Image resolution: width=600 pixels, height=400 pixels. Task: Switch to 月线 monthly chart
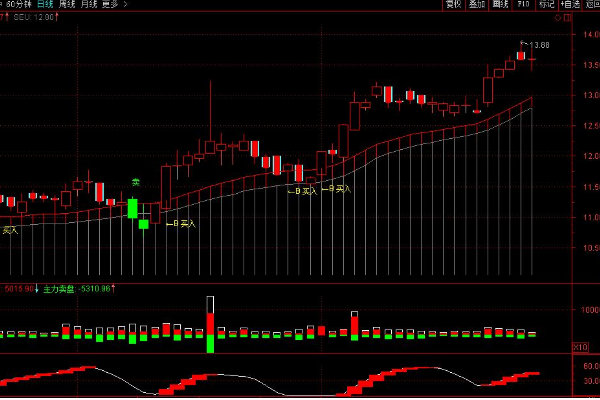coord(91,5)
